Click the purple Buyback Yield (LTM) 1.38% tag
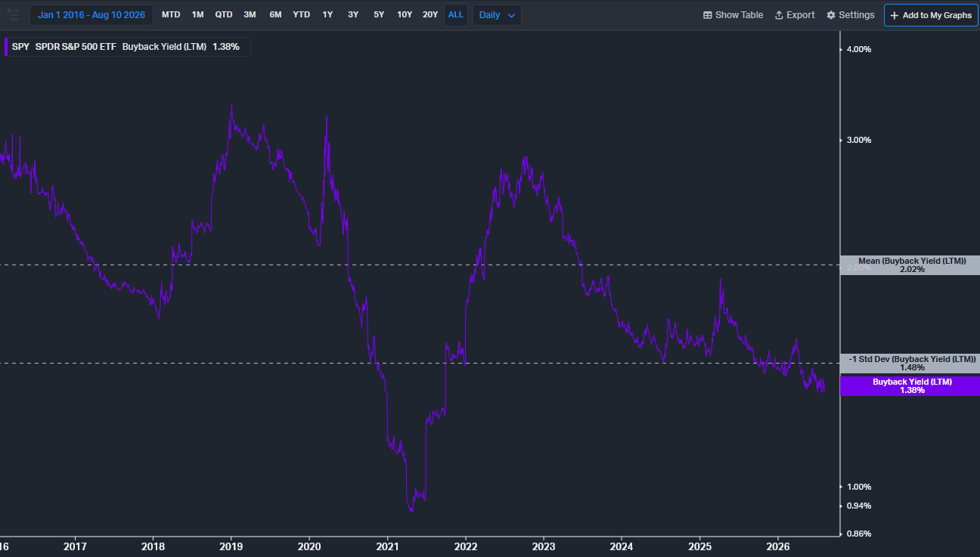The width and height of the screenshot is (980, 557). tap(912, 386)
